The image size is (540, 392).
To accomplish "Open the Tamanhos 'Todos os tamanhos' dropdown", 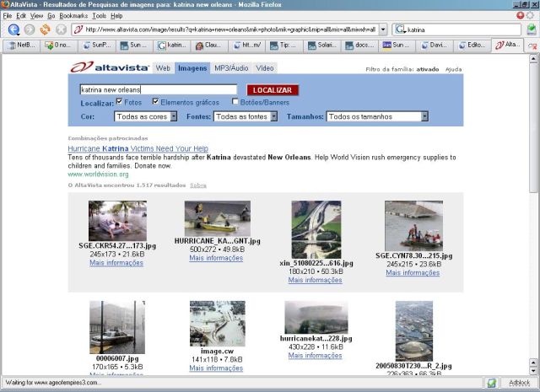I will point(377,116).
